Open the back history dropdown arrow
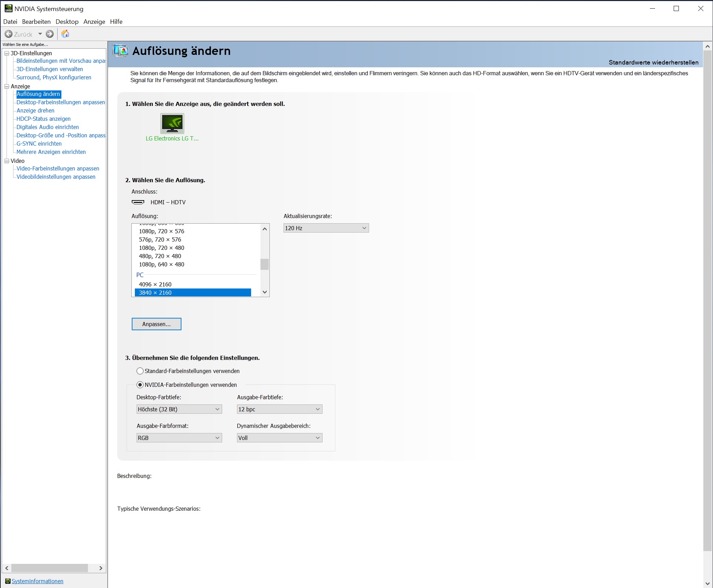Screen dimensions: 713x588 pyautogui.click(x=40, y=34)
